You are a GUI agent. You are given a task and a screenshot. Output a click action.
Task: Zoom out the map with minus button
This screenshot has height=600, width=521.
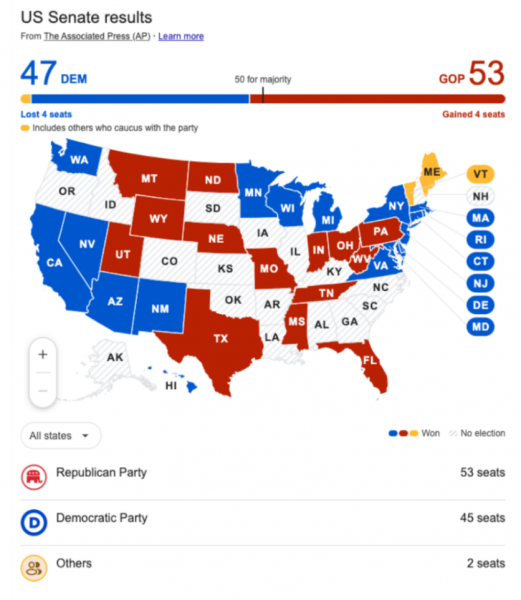click(43, 391)
